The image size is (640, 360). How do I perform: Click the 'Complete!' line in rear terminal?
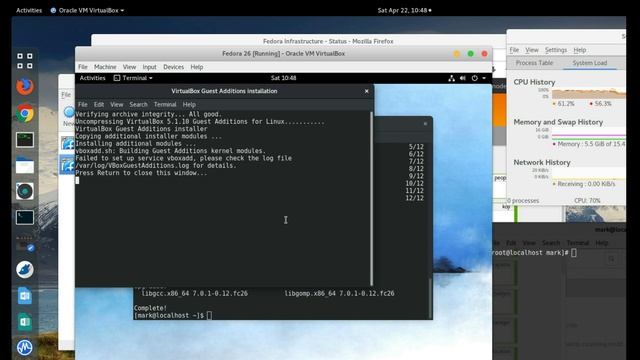(x=150, y=308)
